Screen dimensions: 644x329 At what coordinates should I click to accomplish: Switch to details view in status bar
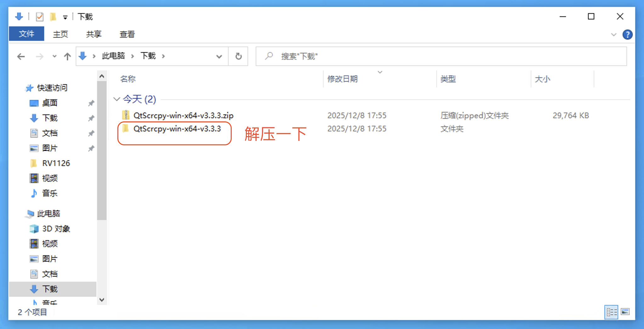pos(611,312)
